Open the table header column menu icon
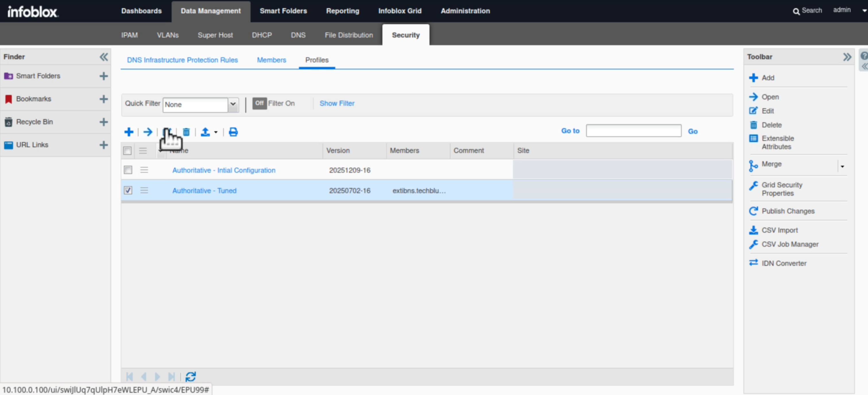Viewport: 868px width, 395px height. (143, 150)
